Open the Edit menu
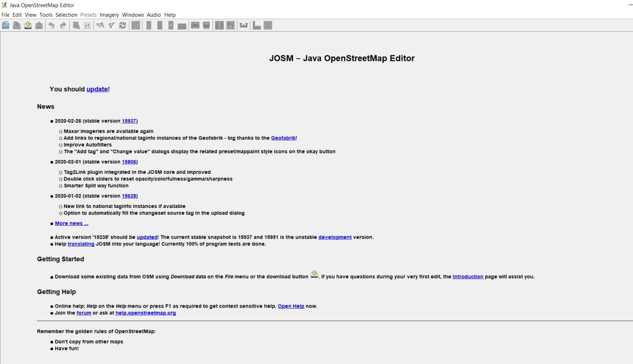The width and height of the screenshot is (633, 364). pos(17,15)
